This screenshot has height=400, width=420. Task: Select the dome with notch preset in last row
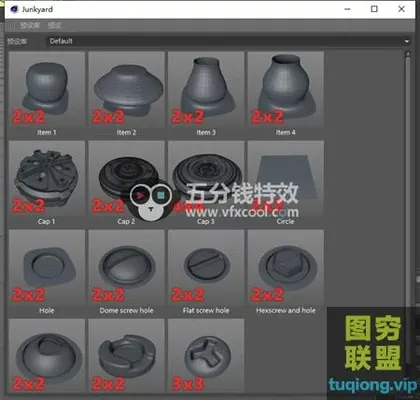pos(46,356)
